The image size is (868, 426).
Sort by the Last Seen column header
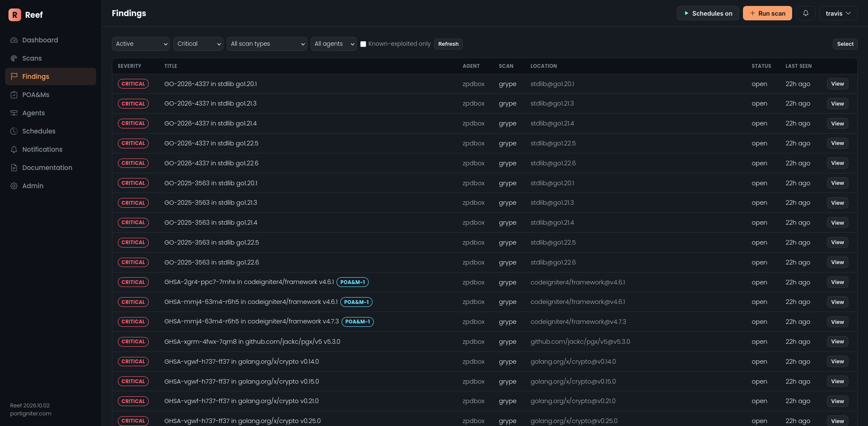pos(798,66)
